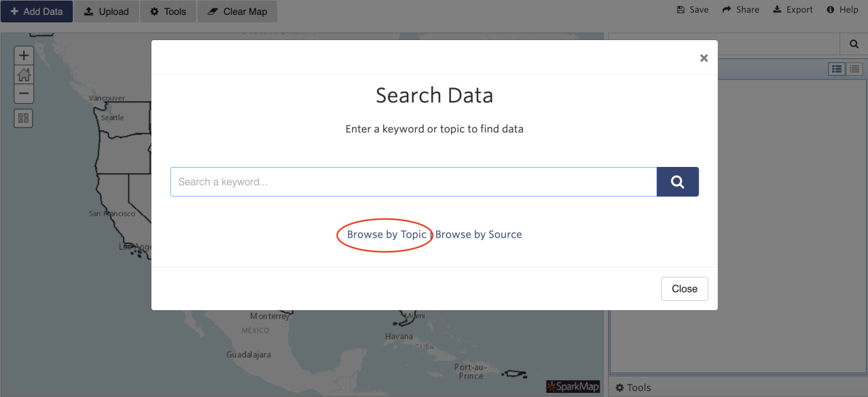Zoom in on the map
This screenshot has width=868, height=397.
pyautogui.click(x=24, y=55)
